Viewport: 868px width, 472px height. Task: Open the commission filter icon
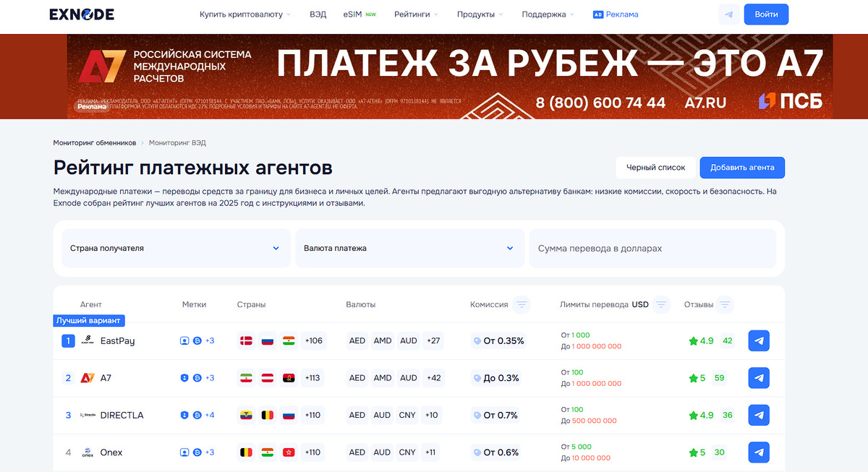[522, 304]
